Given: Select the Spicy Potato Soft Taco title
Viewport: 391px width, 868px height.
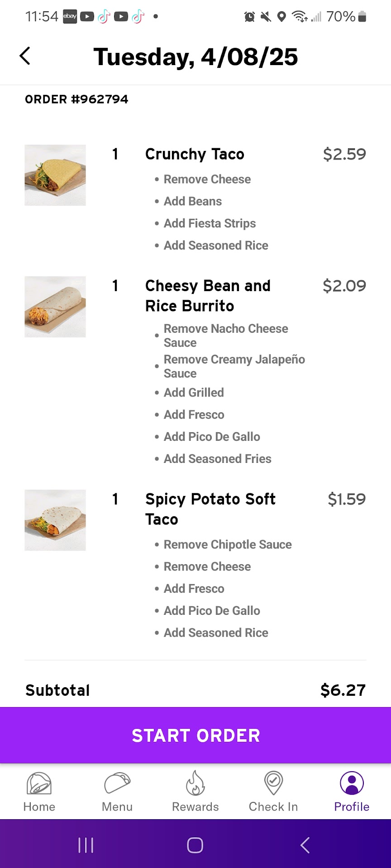Looking at the screenshot, I should (210, 509).
